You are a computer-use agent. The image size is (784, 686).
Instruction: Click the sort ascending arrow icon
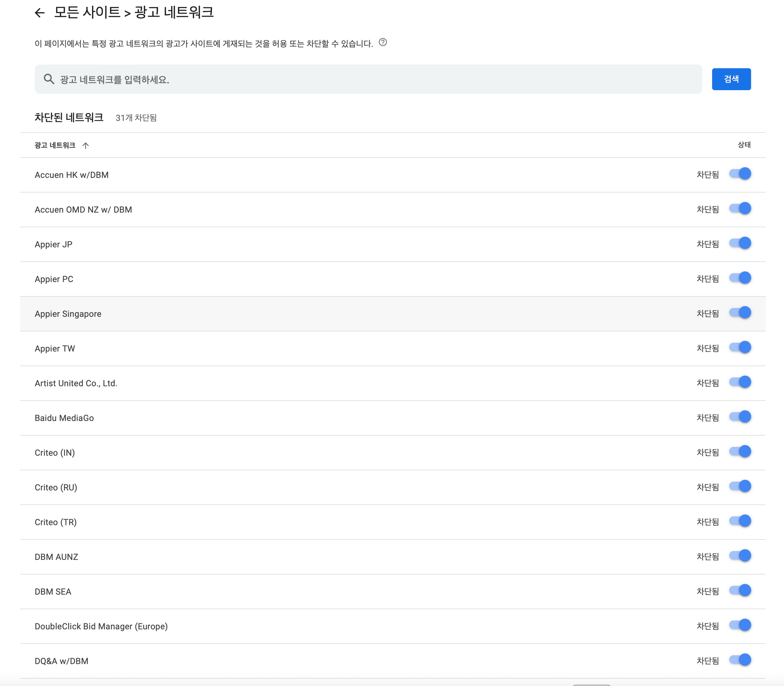click(x=85, y=146)
